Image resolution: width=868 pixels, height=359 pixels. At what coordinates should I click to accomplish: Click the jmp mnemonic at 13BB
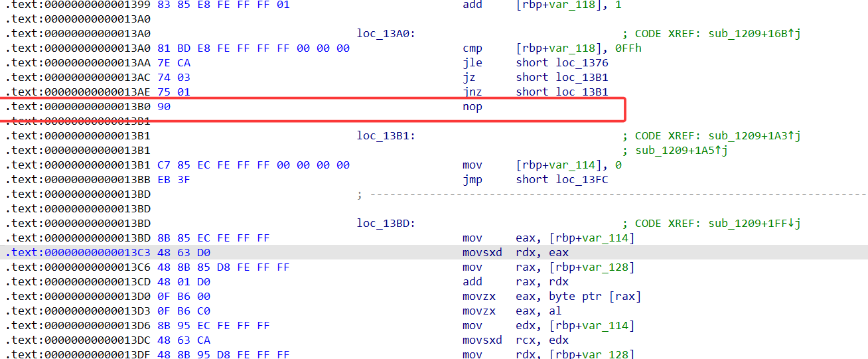[x=472, y=179]
